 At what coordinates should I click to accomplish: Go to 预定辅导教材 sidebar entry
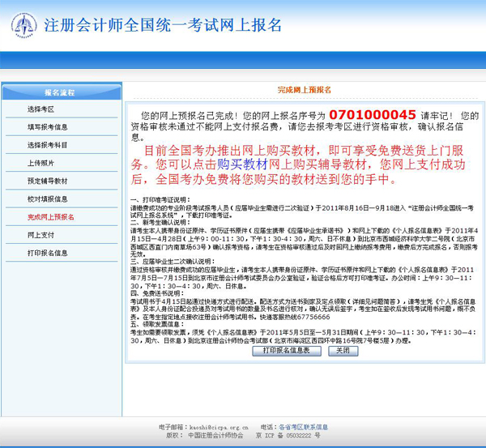point(48,181)
